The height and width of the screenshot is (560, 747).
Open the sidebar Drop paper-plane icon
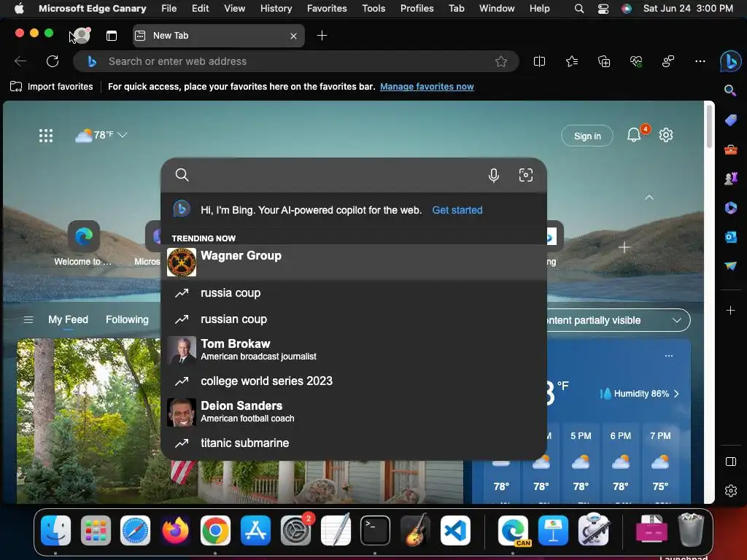730,265
